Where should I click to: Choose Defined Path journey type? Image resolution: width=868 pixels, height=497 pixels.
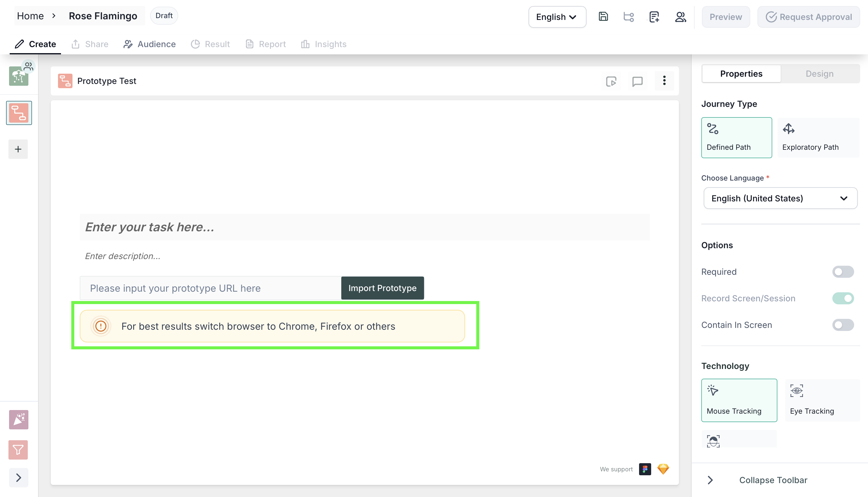point(737,138)
